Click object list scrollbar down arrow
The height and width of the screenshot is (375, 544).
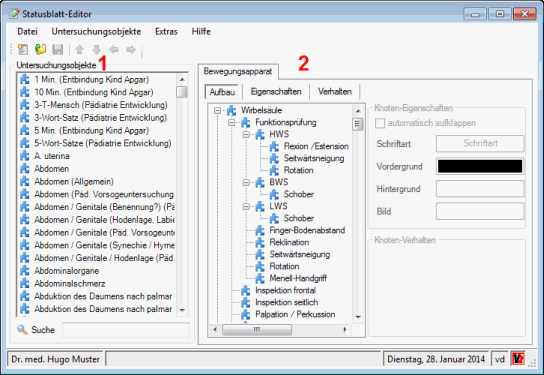click(182, 310)
